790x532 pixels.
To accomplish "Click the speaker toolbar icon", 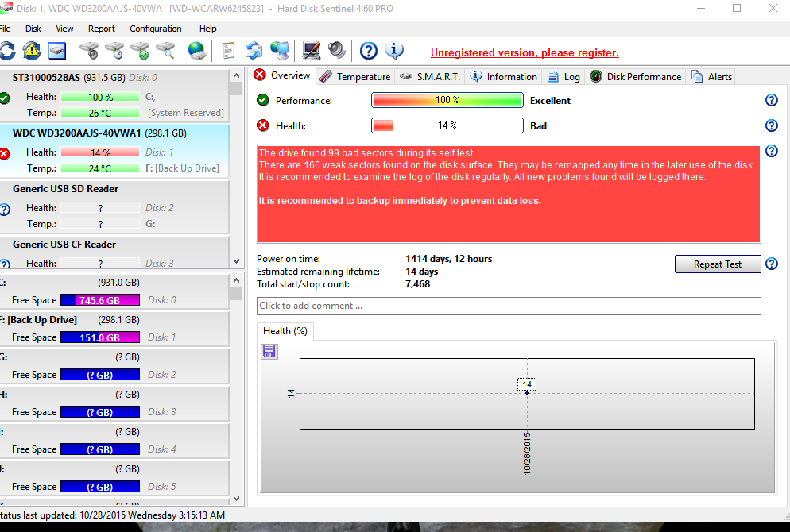I will click(336, 51).
